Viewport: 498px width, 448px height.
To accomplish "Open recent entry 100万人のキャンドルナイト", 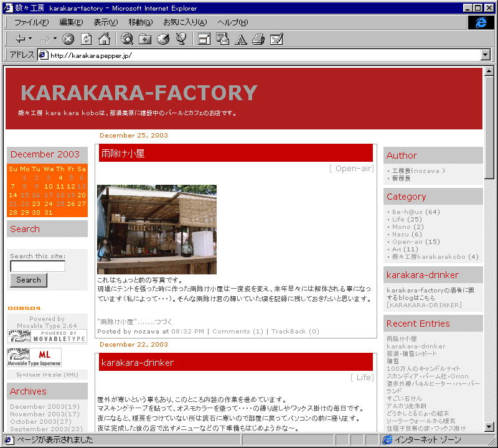I will point(423,368).
